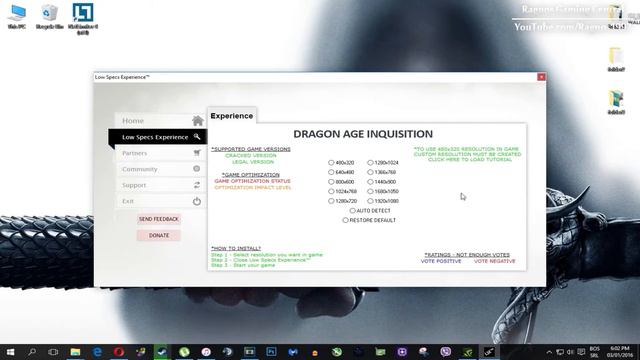Screen dimensions: 640x360
Task: Click the shopping cart icon next to Partners
Action: point(197,153)
